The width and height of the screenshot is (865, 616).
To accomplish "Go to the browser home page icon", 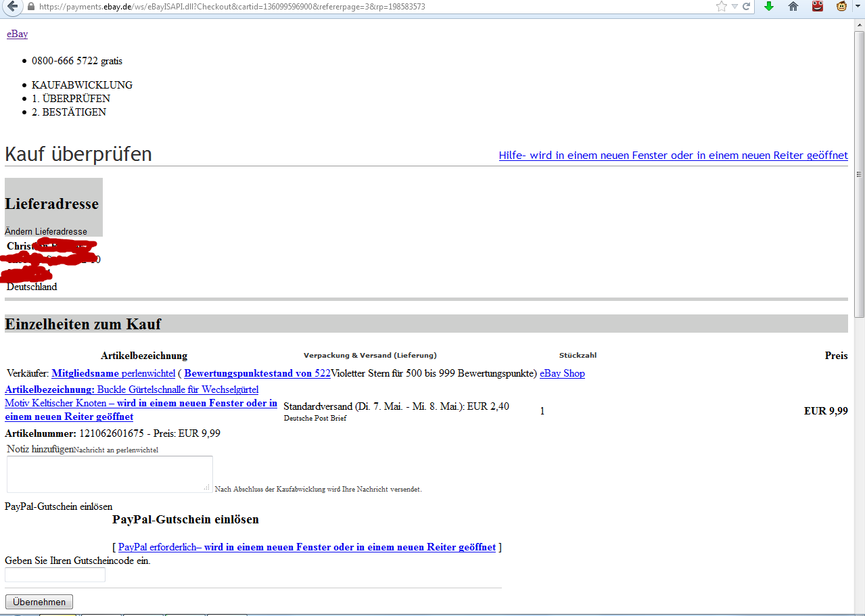I will point(793,6).
